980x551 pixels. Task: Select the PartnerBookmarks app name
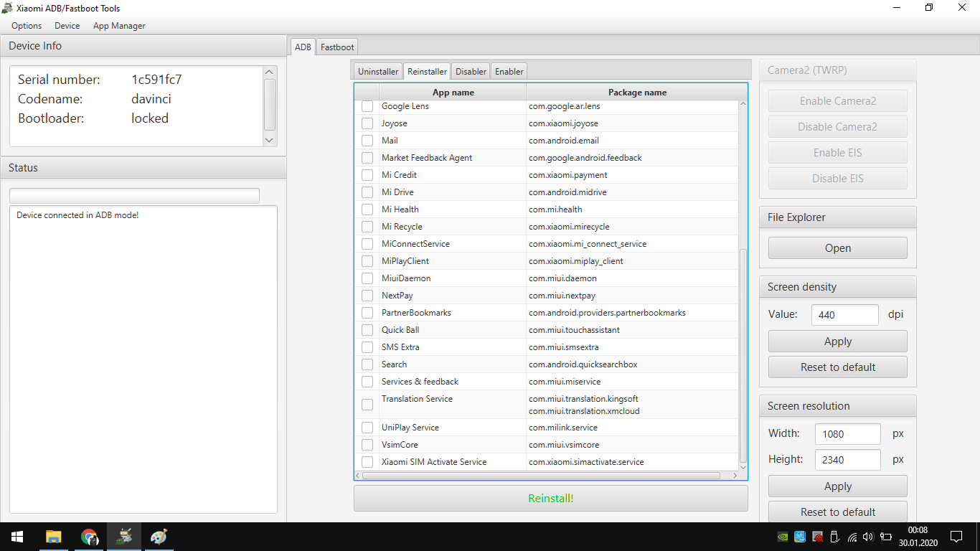coord(416,313)
